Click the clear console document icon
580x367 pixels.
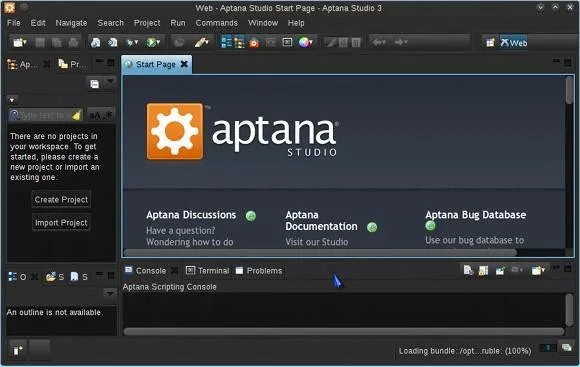click(x=468, y=270)
